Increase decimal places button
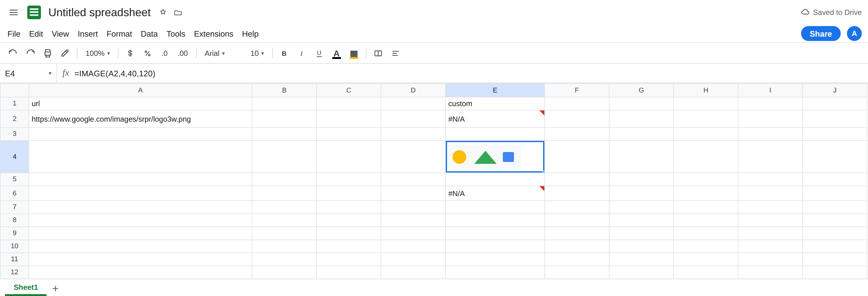868x296 pixels. (183, 53)
